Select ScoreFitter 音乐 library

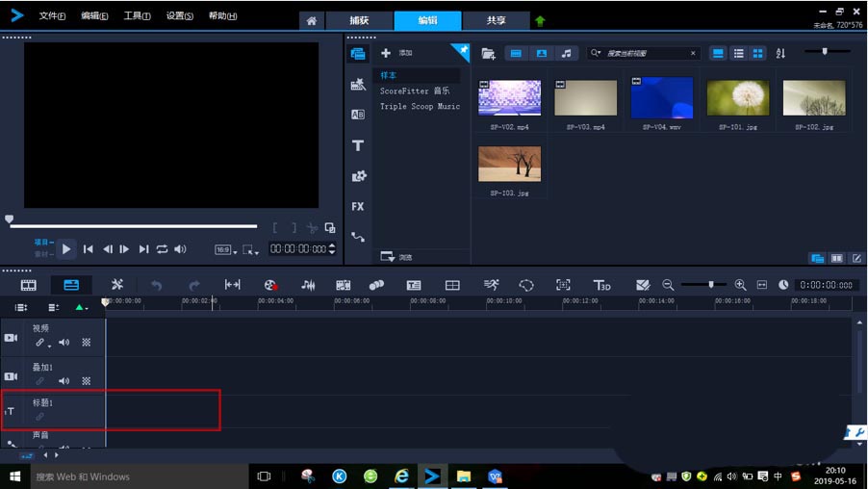[x=415, y=90]
